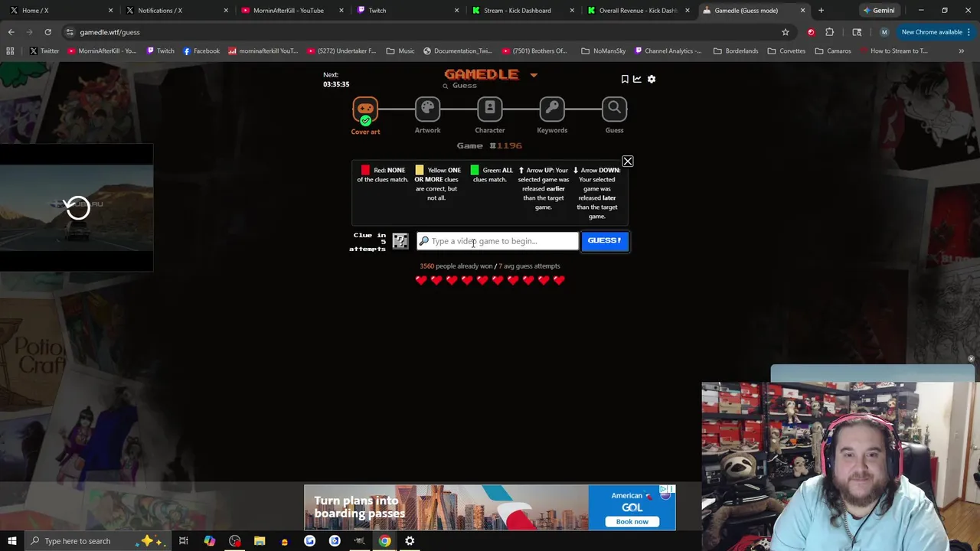Click the Cover art stage controller icon
The height and width of the screenshot is (551, 980).
pyautogui.click(x=365, y=109)
